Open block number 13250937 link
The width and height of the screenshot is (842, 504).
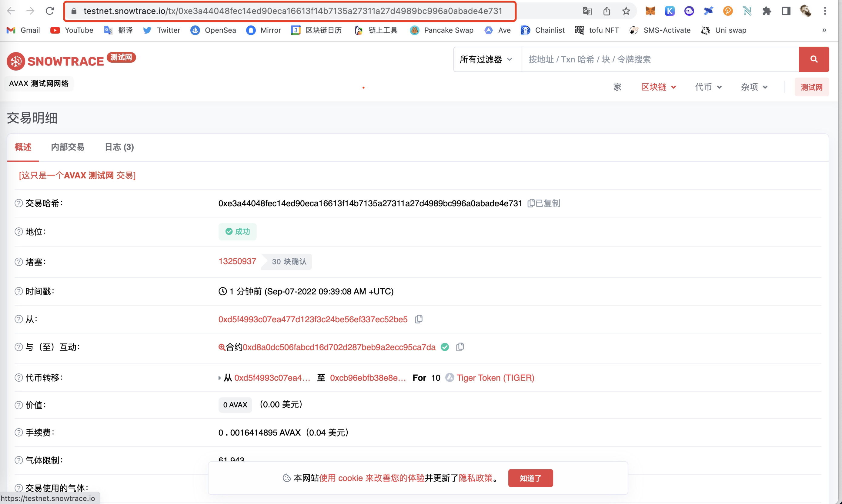pyautogui.click(x=237, y=261)
